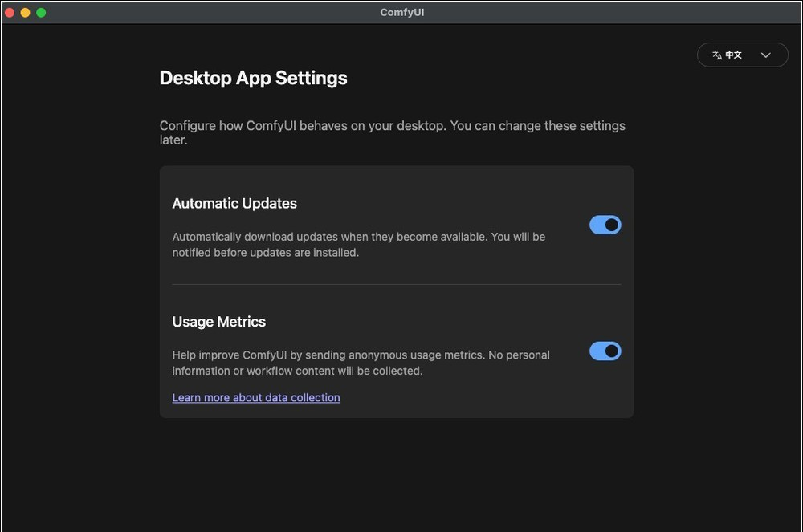Click the Desktop App Settings heading
This screenshot has width=803, height=532.
(x=253, y=79)
